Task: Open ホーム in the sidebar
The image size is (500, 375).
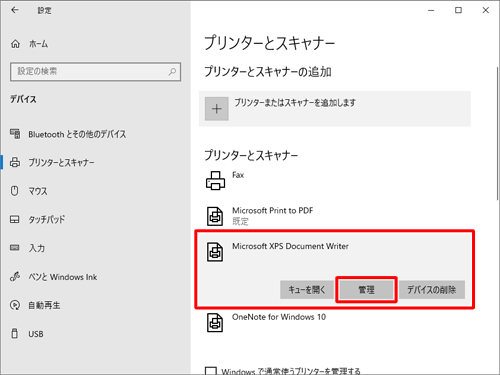Action: click(39, 44)
